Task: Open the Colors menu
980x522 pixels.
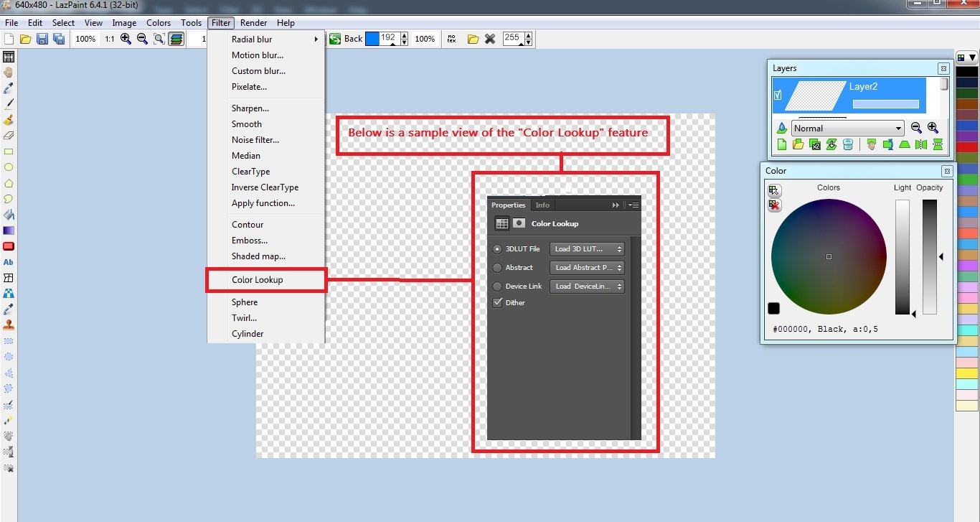Action: click(x=159, y=23)
